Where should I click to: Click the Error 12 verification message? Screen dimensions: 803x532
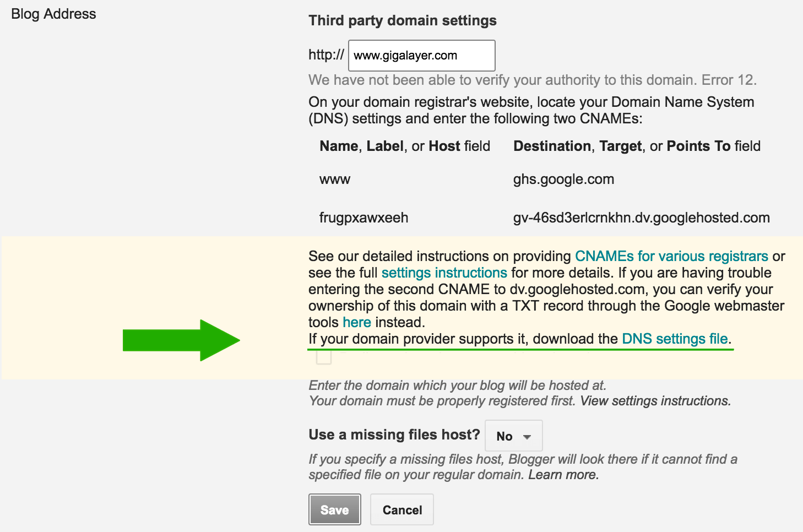532,80
